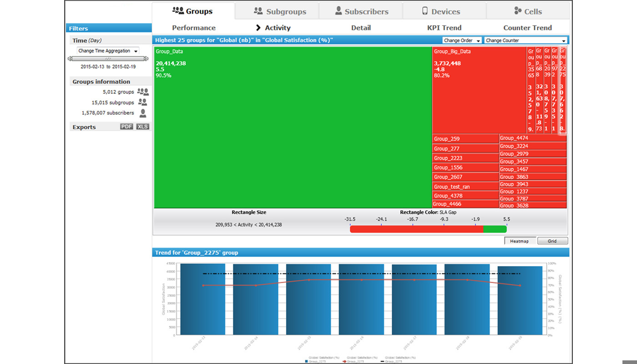Select the Group_1556 heatmap cell
The width and height of the screenshot is (637, 364).
coord(465,167)
